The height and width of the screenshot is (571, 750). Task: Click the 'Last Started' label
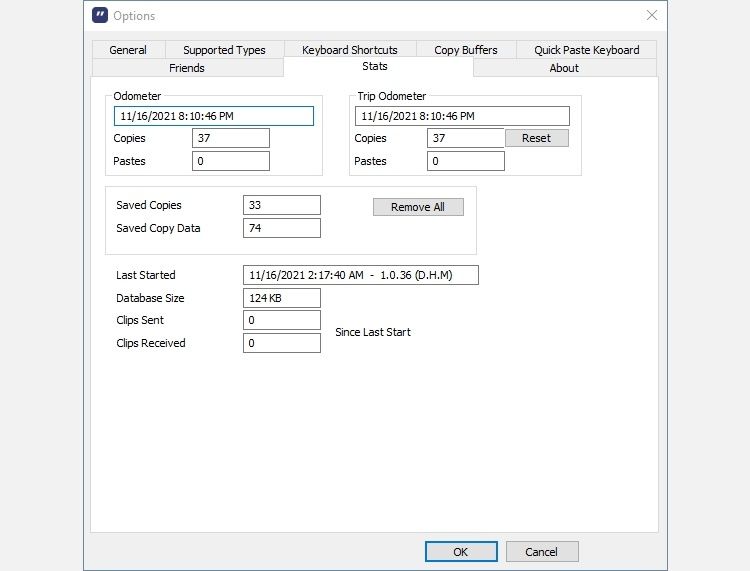click(x=146, y=275)
